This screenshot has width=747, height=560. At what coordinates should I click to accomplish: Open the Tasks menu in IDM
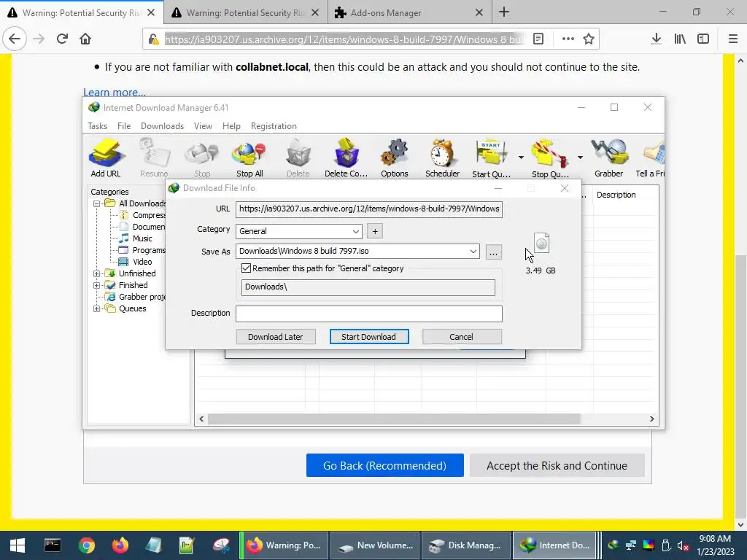tap(97, 125)
